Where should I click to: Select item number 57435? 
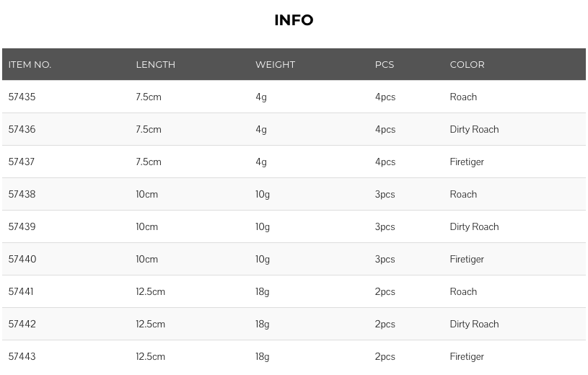[x=22, y=97]
